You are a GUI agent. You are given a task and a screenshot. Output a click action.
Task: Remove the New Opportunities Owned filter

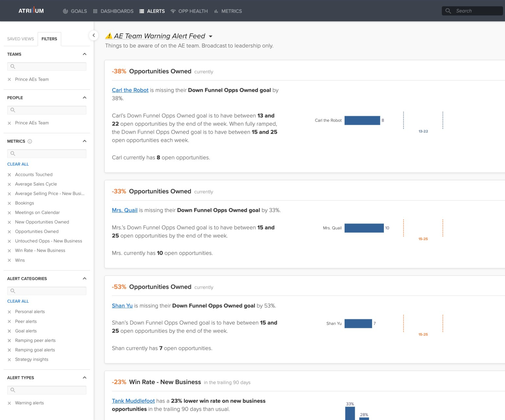9,222
